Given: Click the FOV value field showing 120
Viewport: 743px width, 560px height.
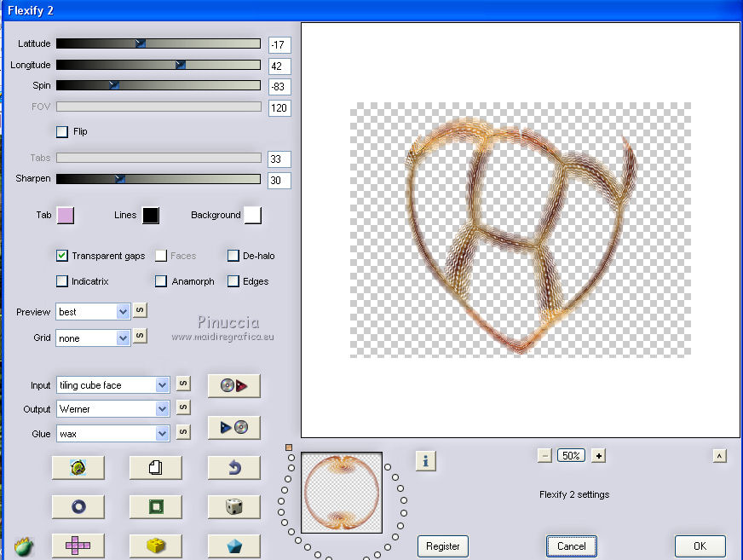Looking at the screenshot, I should 279,108.
